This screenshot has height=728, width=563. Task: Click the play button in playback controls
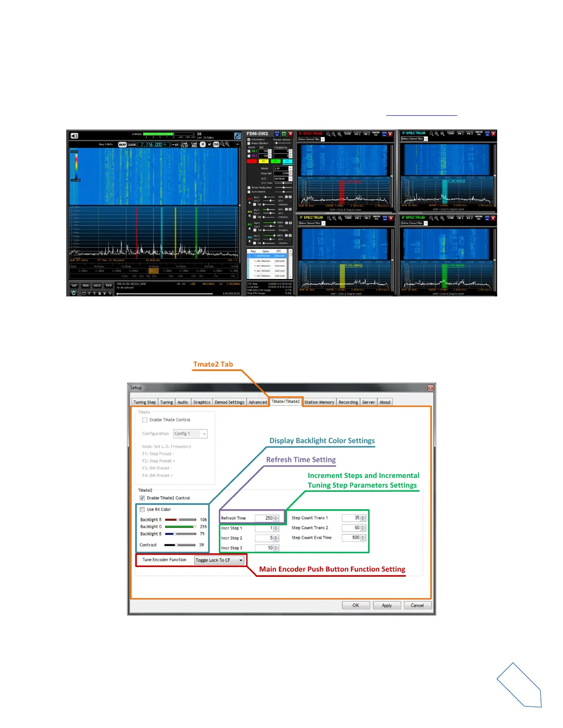(x=105, y=293)
